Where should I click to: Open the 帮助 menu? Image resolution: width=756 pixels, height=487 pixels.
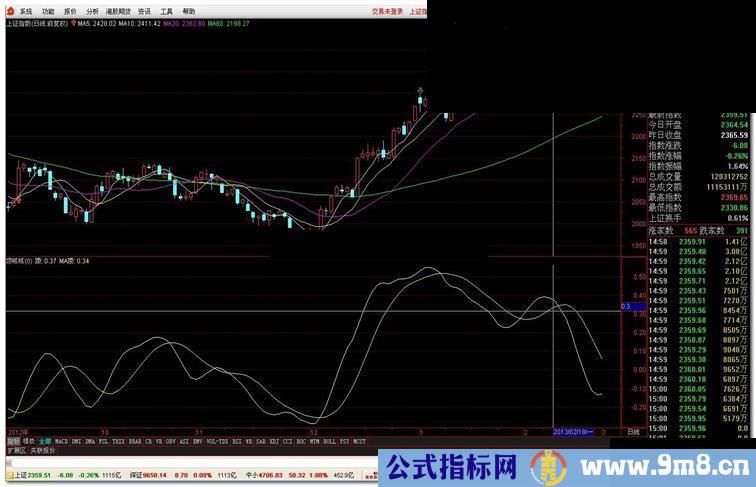tap(189, 11)
